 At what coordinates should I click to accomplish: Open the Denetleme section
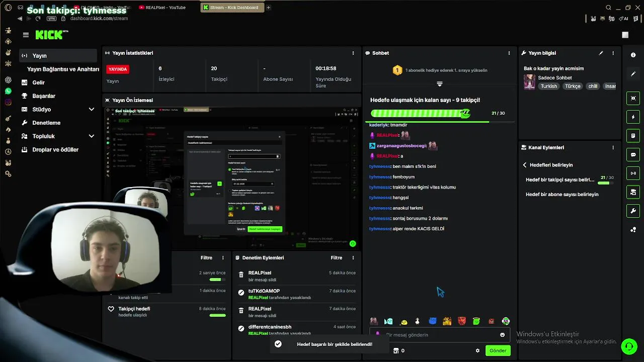point(46,123)
